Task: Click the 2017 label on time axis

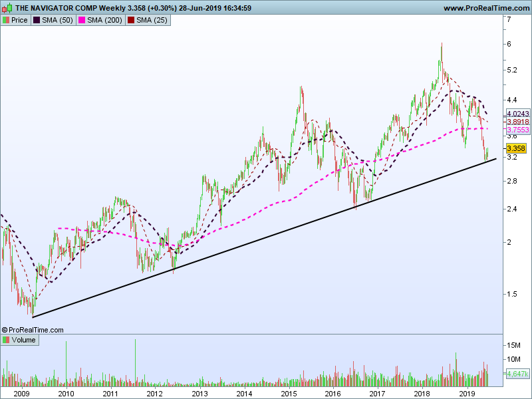Action: [x=377, y=394]
